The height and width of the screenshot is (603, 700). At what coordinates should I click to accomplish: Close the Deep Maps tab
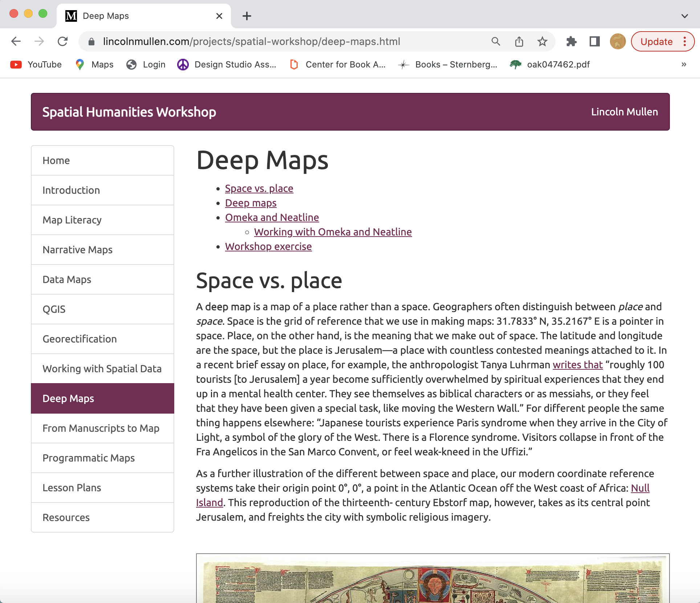(219, 16)
